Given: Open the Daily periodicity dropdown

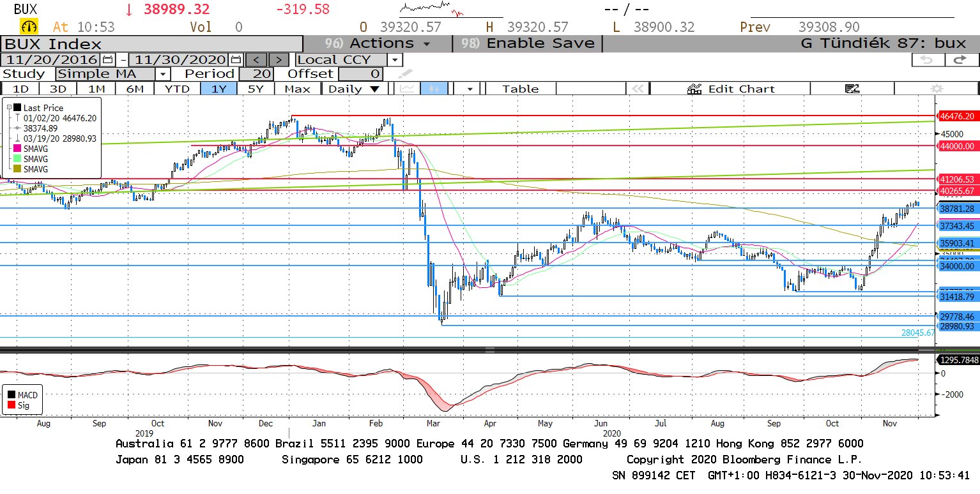Looking at the screenshot, I should point(353,89).
